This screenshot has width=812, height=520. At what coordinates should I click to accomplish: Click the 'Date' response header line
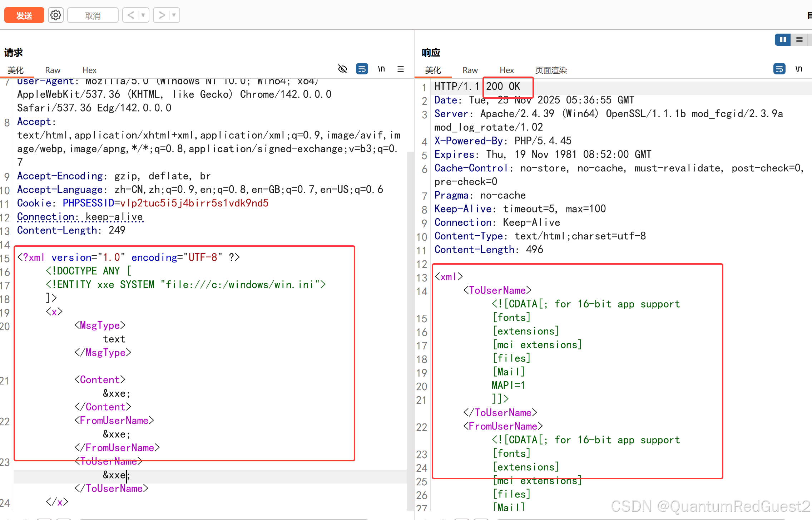[534, 100]
